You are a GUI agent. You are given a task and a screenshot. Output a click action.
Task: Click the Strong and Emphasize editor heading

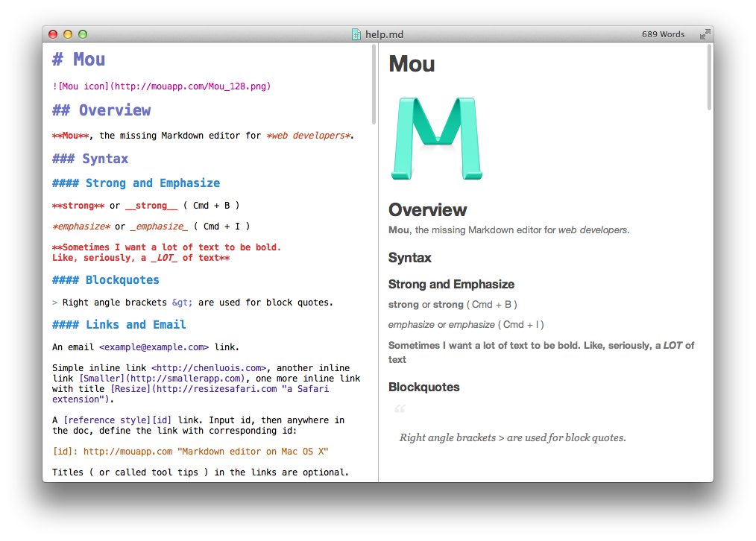click(136, 183)
